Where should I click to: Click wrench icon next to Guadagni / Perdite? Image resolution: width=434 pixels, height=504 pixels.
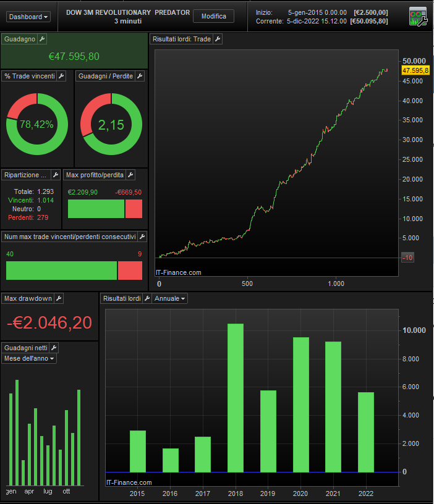140,76
